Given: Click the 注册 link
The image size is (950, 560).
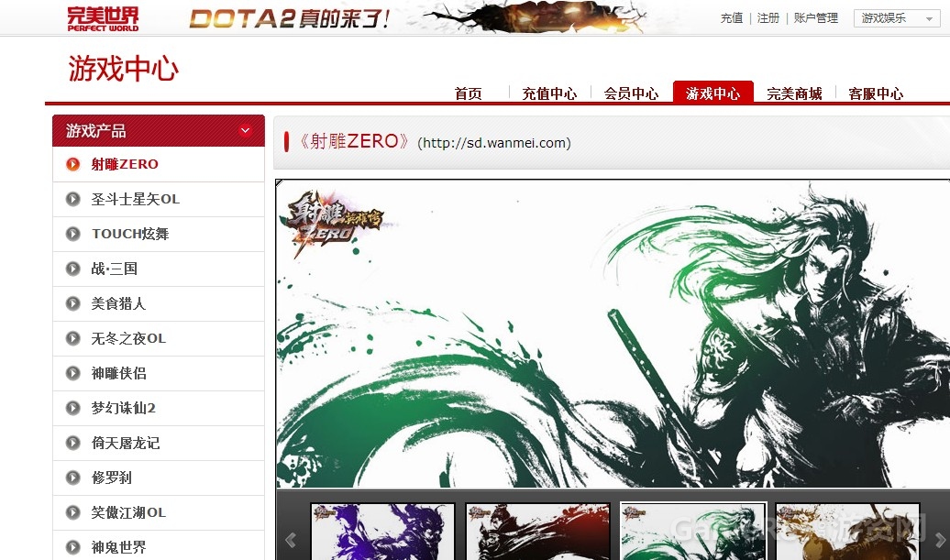Looking at the screenshot, I should [x=768, y=18].
